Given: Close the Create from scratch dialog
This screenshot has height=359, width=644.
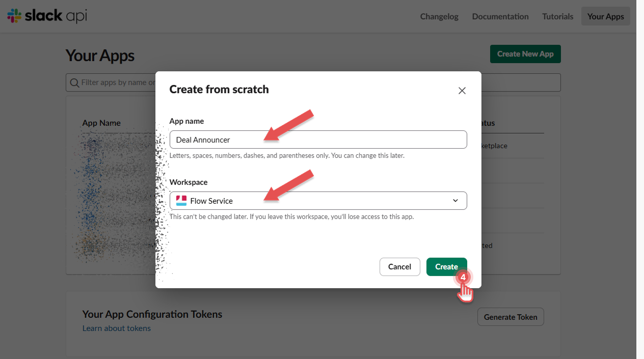Looking at the screenshot, I should click(x=462, y=91).
